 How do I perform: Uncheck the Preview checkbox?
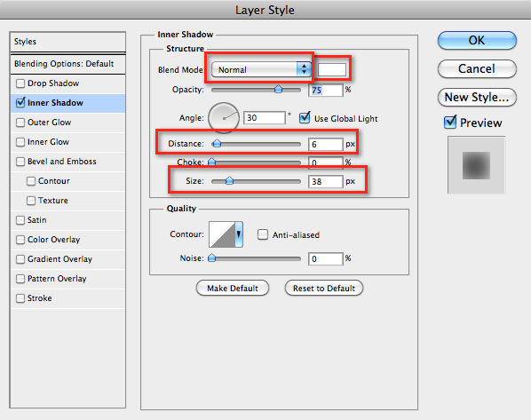tap(450, 122)
